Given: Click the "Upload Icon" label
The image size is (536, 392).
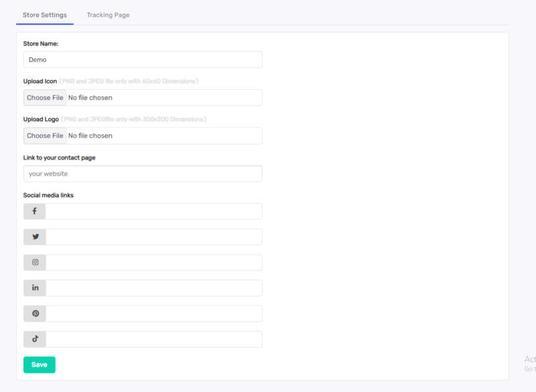Looking at the screenshot, I should tap(40, 81).
